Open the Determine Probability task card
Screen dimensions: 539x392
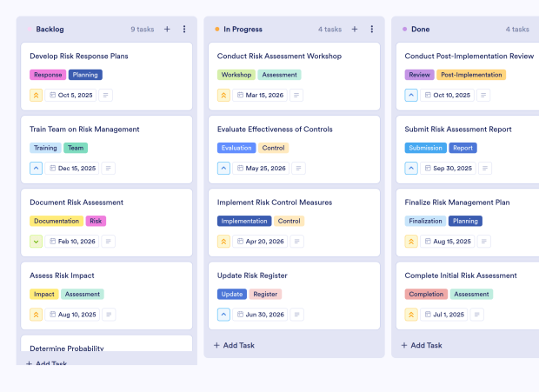coord(107,343)
